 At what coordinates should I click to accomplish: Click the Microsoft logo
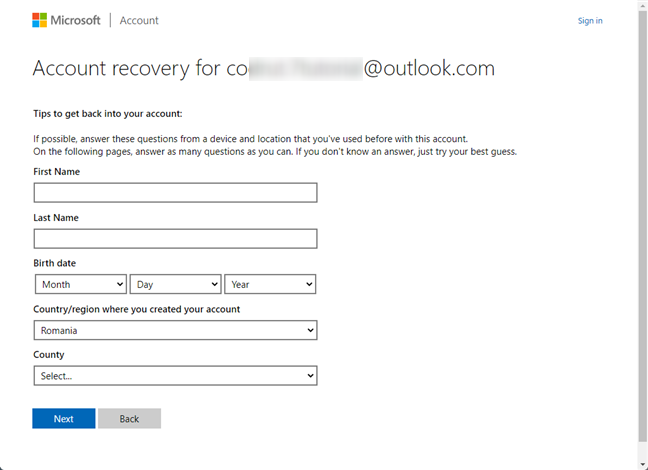(x=66, y=20)
